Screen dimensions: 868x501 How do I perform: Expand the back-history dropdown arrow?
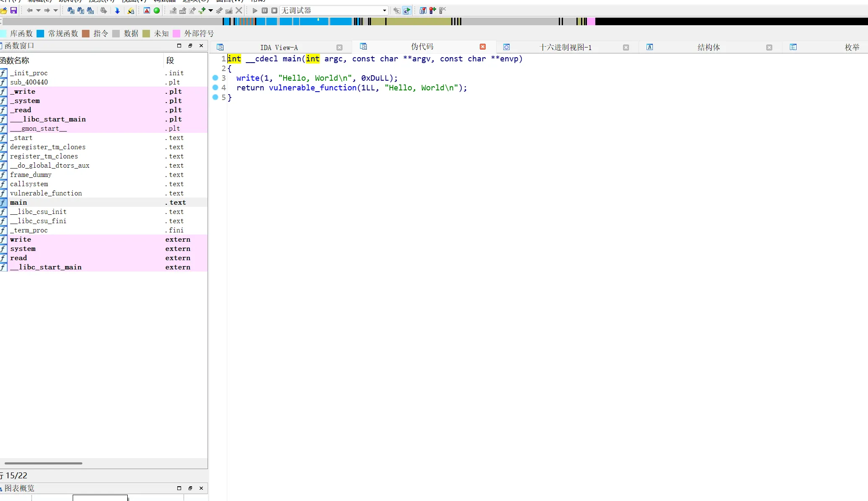pos(38,11)
